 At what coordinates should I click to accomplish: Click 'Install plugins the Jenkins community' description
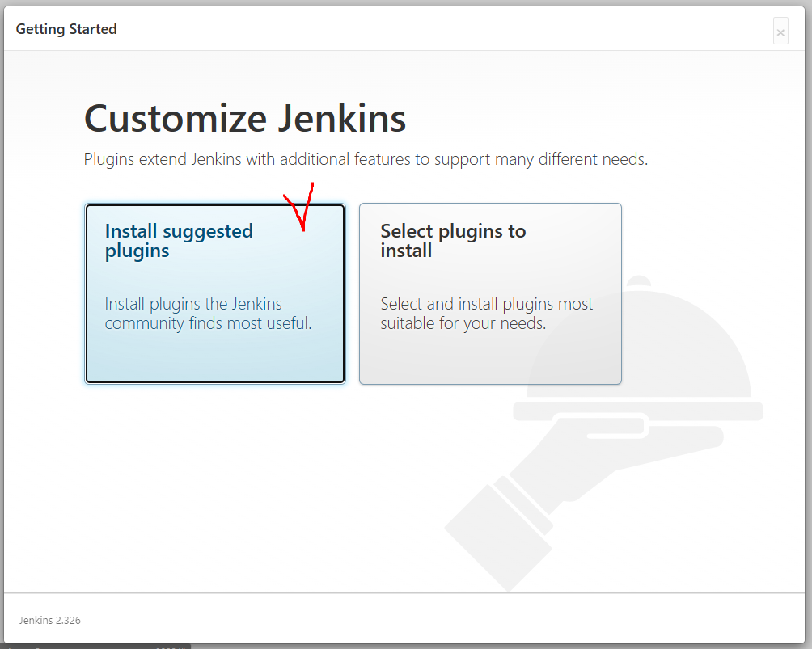point(208,313)
